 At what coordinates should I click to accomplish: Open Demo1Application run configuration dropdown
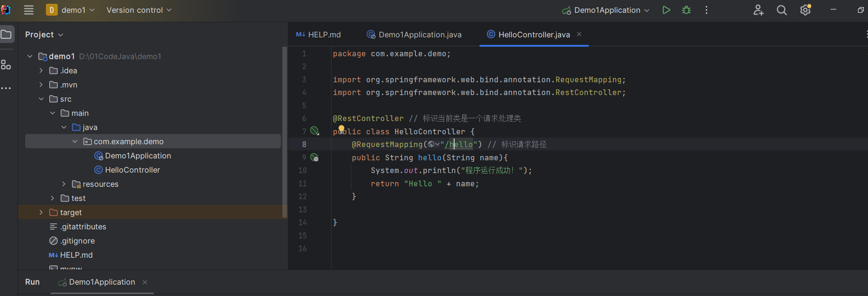[x=606, y=10]
